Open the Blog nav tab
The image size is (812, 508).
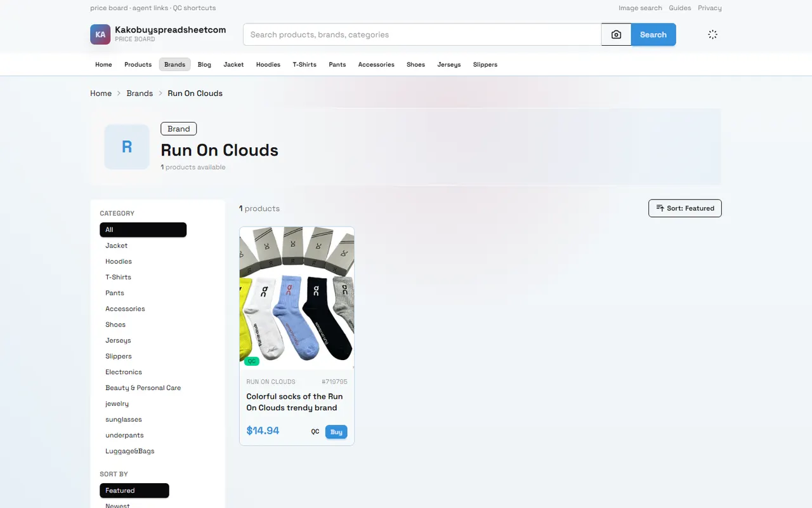pos(204,64)
